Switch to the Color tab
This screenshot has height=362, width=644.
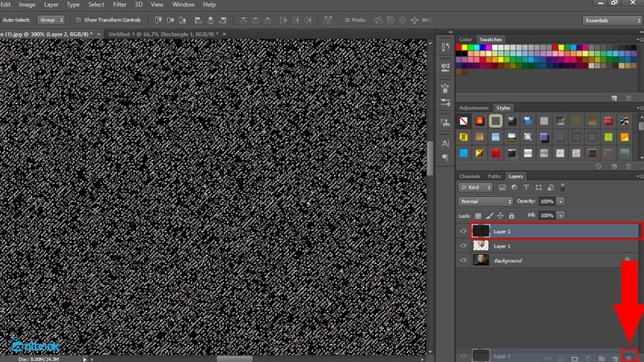point(465,39)
